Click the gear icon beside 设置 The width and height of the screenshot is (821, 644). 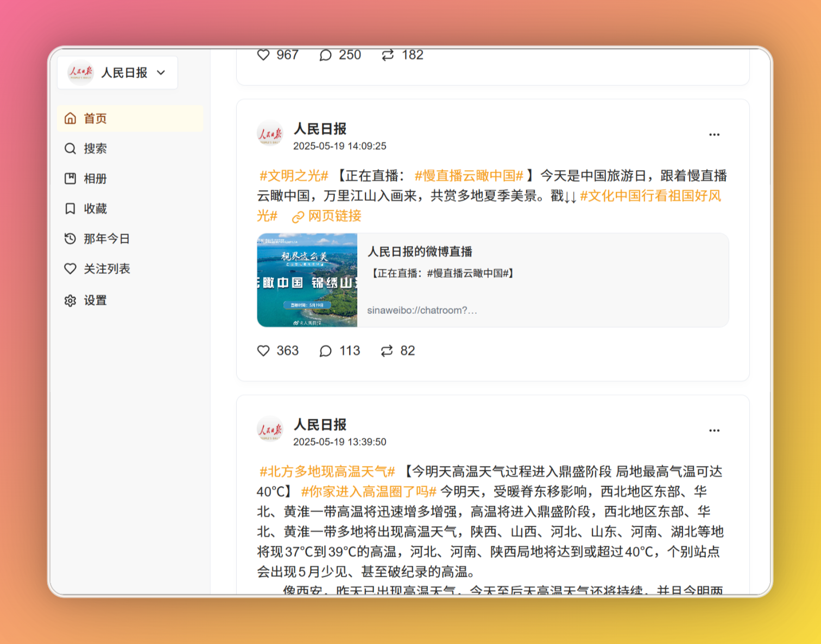[70, 300]
